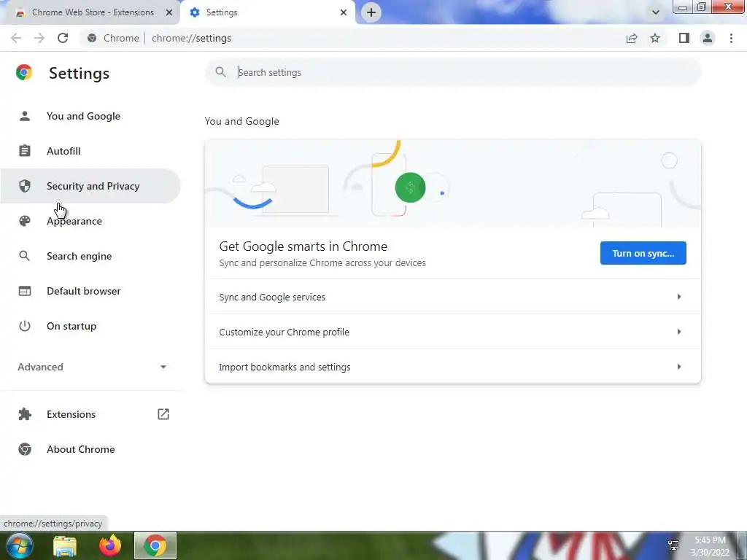747x560 pixels.
Task: Click the address bar URL chrome://settings
Action: [x=192, y=38]
